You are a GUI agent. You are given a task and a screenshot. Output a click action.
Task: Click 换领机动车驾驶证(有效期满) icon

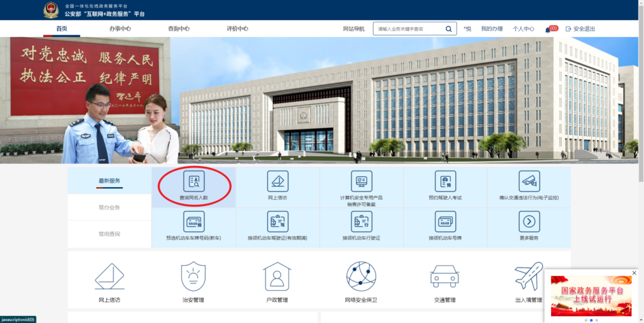277,222
